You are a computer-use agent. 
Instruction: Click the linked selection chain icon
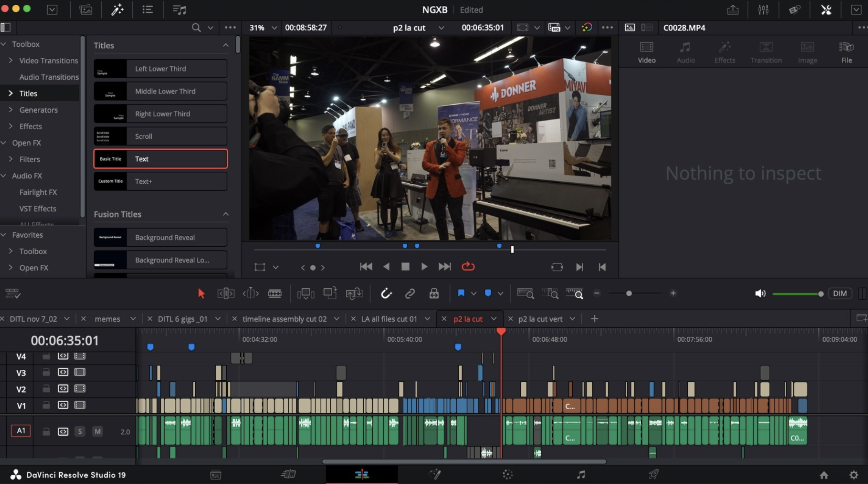[x=410, y=293]
